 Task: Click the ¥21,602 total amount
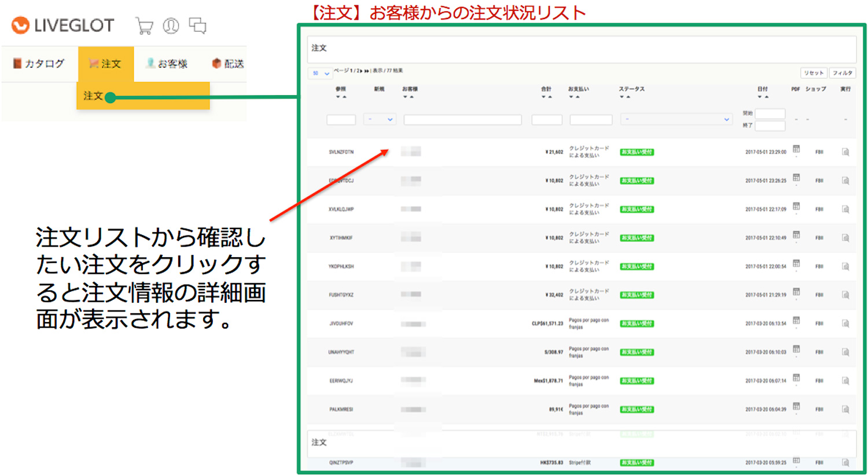(x=554, y=152)
